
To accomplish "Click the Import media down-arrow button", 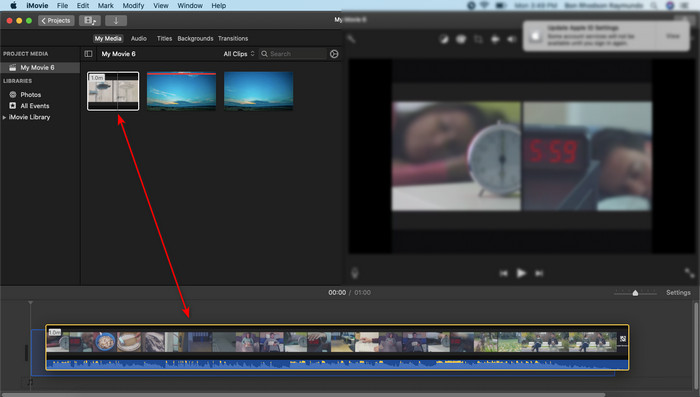I will point(116,21).
